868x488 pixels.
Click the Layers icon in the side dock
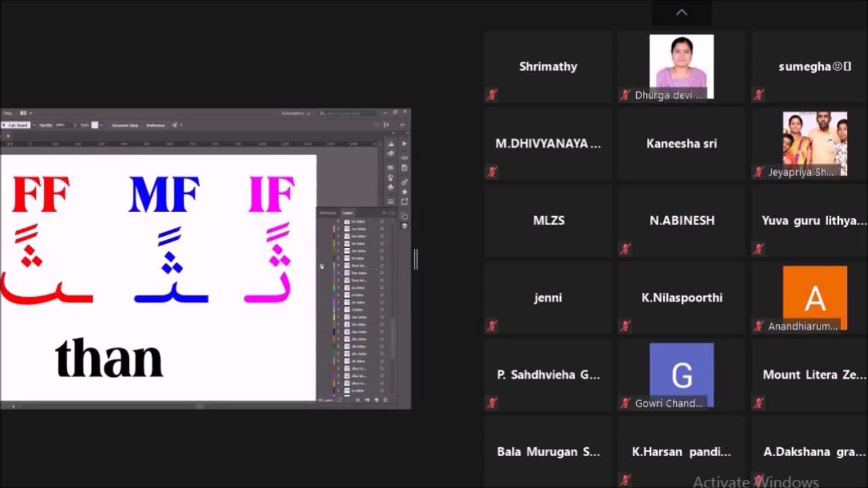tap(404, 226)
